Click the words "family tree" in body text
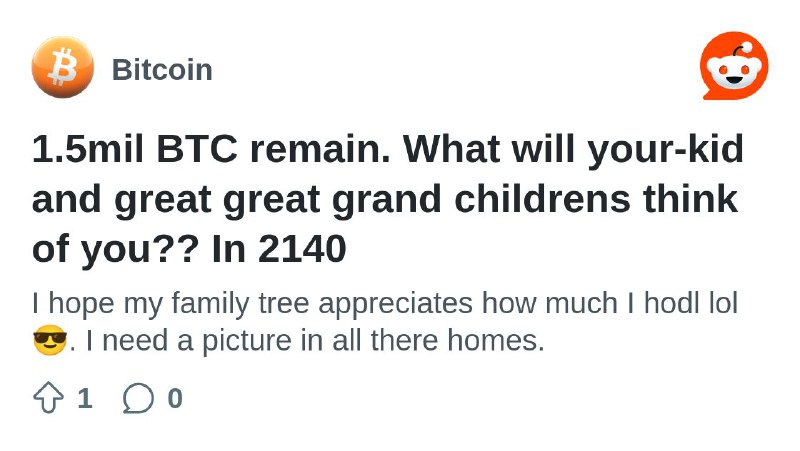 [x=240, y=303]
